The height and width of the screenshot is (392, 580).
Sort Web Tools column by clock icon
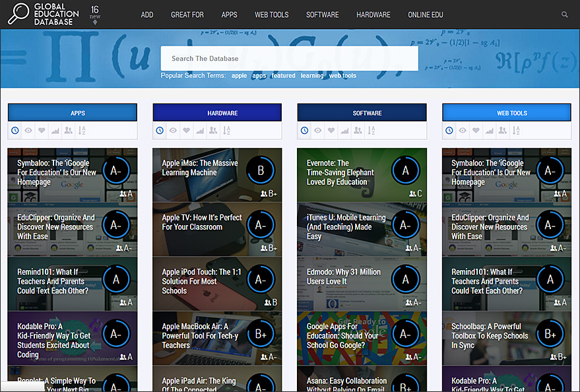point(449,131)
